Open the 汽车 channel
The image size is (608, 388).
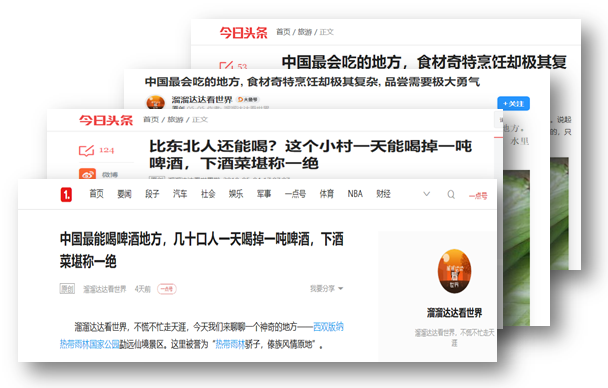[x=180, y=194]
